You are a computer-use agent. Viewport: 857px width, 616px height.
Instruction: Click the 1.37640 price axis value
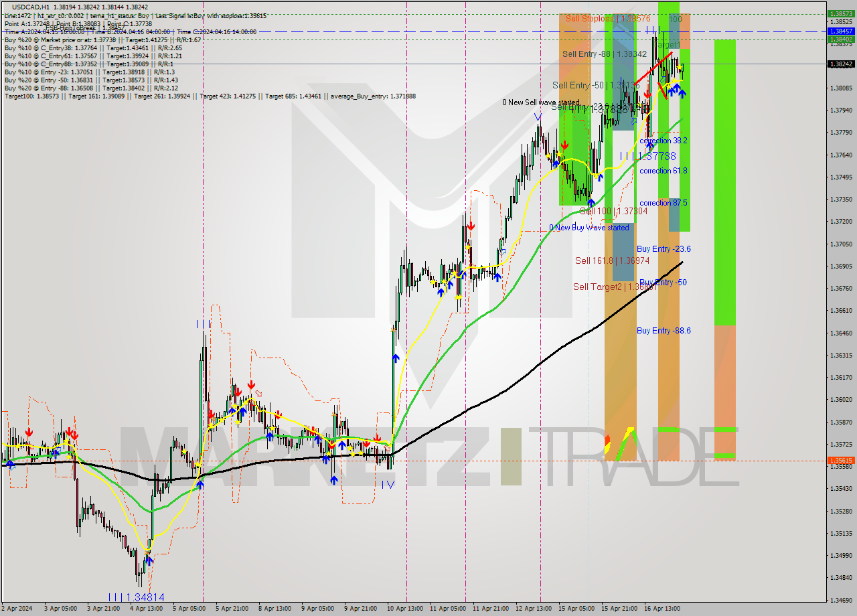[x=840, y=155]
